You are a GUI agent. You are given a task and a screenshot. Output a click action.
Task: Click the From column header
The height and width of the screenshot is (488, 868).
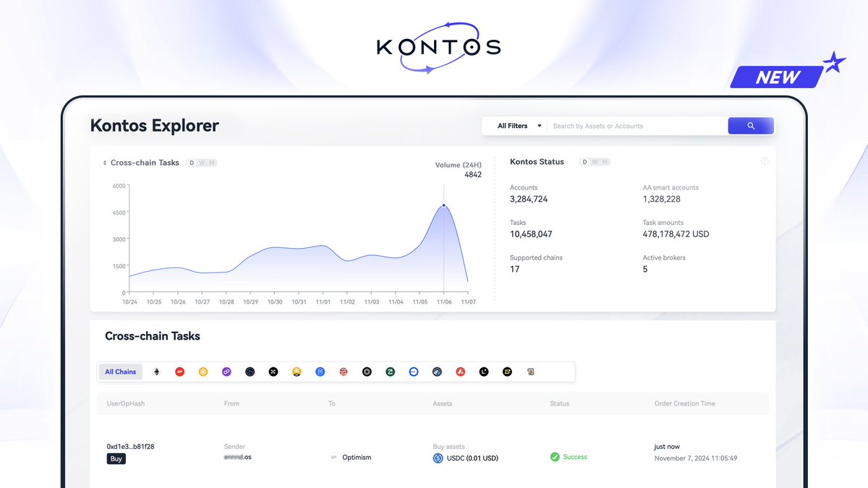point(231,403)
